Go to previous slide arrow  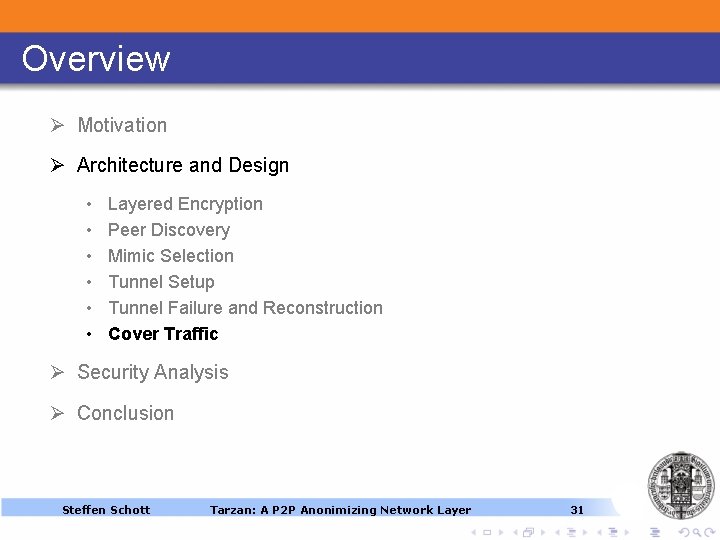tap(474, 532)
